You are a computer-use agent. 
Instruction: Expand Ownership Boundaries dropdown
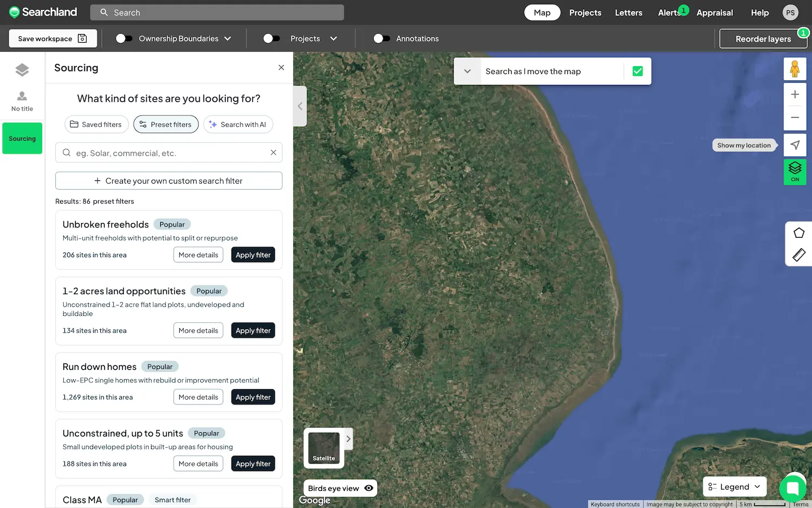227,38
